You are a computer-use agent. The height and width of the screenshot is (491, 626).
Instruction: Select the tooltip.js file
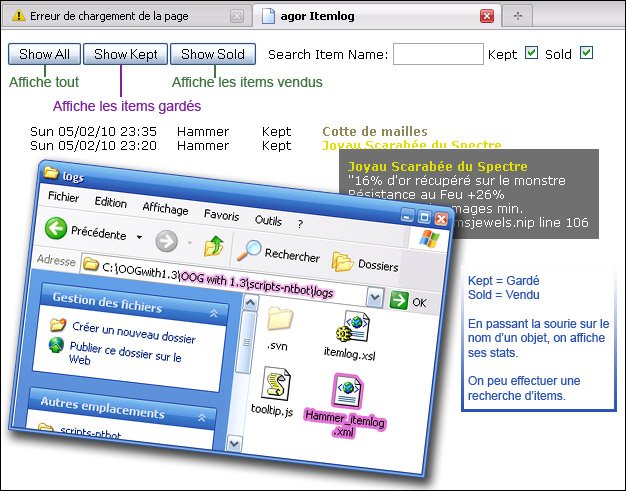(x=273, y=392)
